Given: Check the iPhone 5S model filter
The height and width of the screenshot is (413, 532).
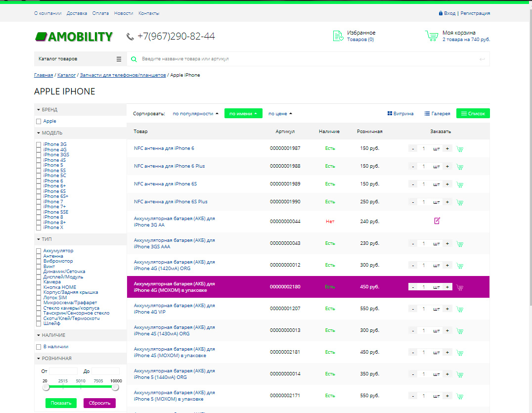Looking at the screenshot, I should click(39, 171).
